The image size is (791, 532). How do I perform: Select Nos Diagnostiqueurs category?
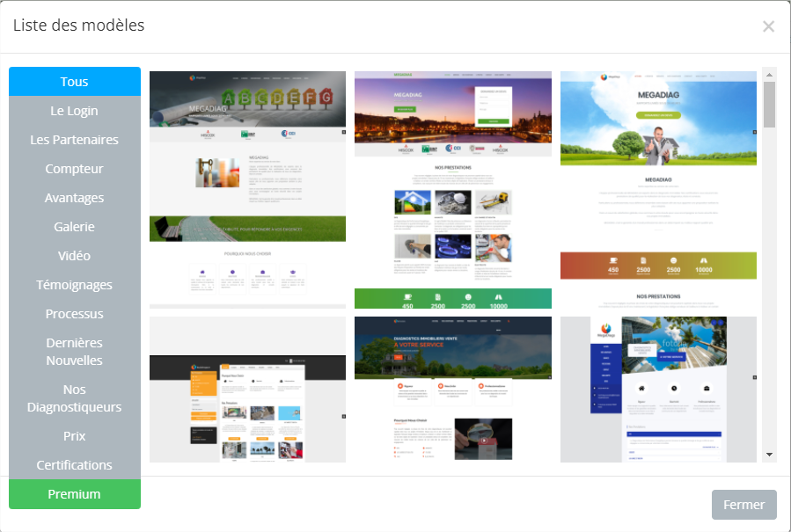point(75,398)
